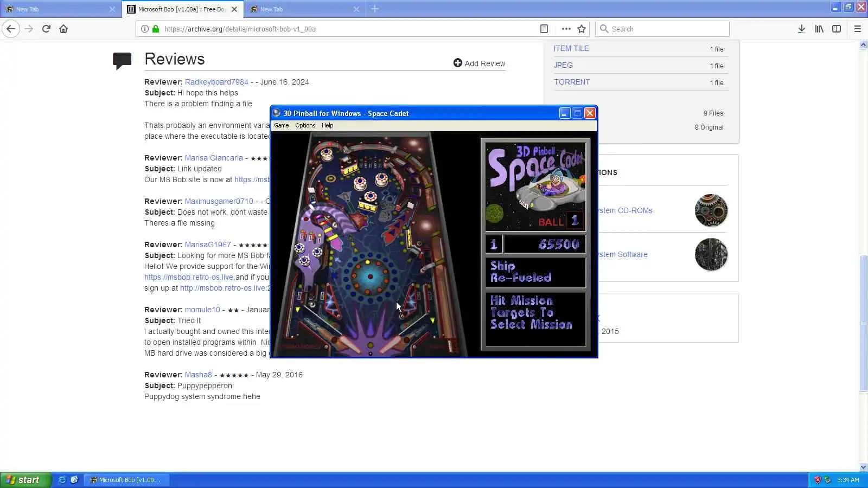This screenshot has width=868, height=488.
Task: Open the page actions three-dot menu
Action: click(566, 29)
